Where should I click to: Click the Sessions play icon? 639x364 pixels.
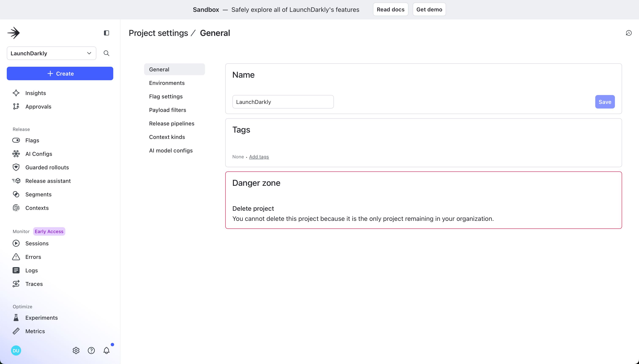pos(16,243)
